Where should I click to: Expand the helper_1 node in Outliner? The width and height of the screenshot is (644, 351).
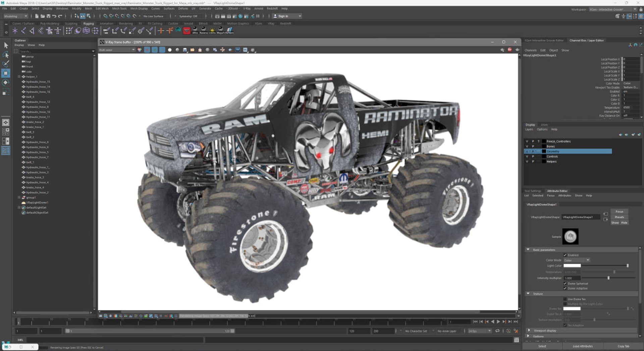[19, 77]
